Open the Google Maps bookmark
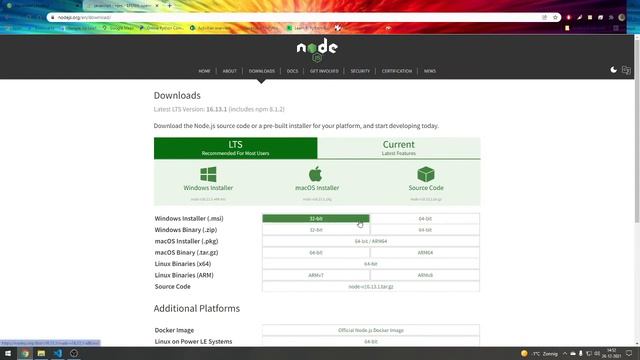The height and width of the screenshot is (360, 640). (x=118, y=28)
